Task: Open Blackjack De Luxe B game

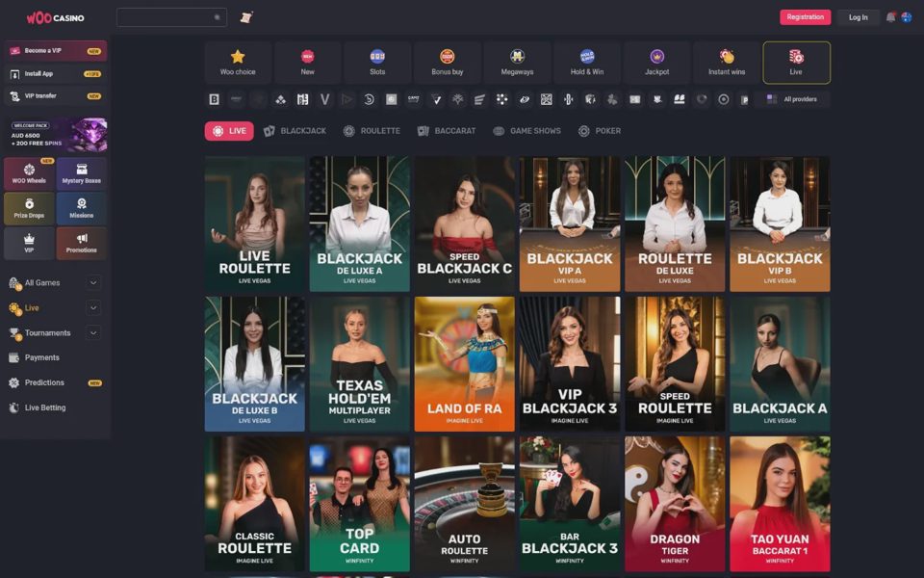Action: pyautogui.click(x=254, y=364)
